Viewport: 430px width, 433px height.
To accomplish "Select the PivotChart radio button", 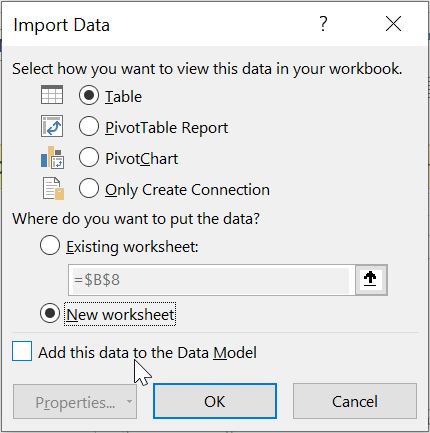I will point(89,157).
